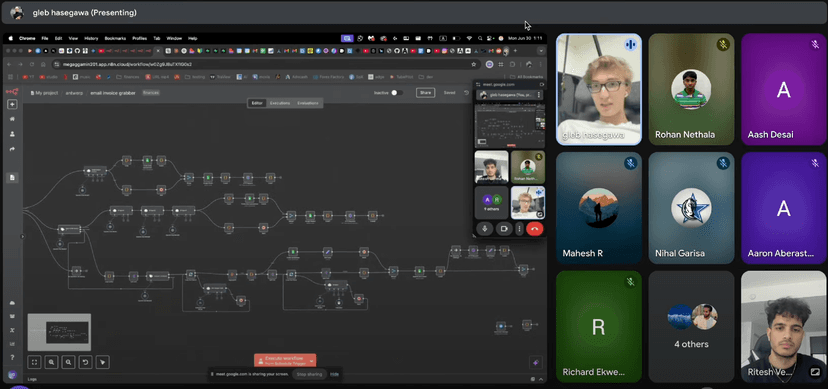Toggle the Inactive workflow switch
The height and width of the screenshot is (389, 828).
[x=397, y=92]
